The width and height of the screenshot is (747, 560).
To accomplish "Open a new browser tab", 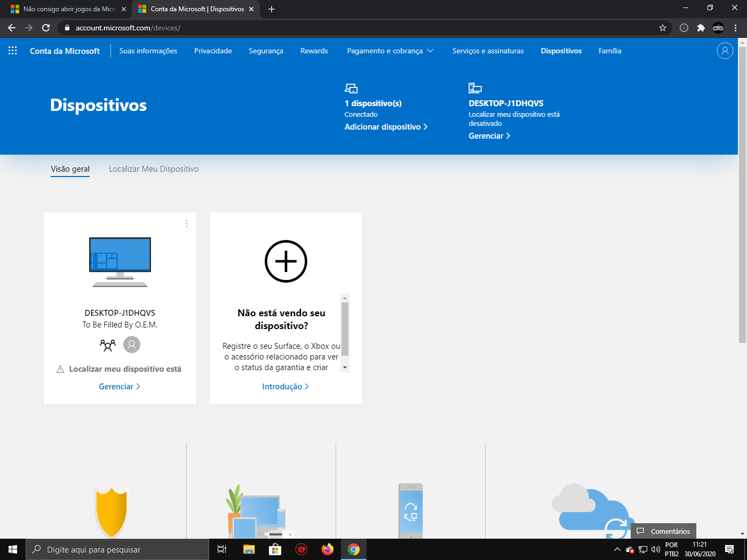I will point(272,9).
